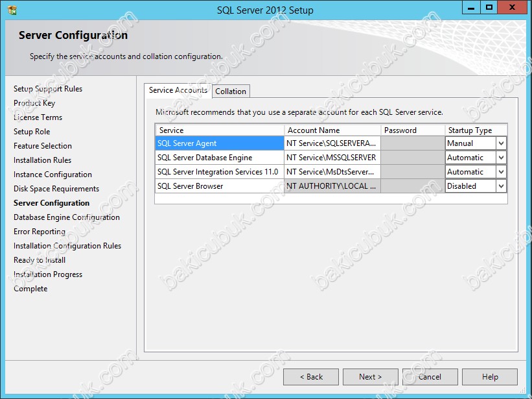Open Startup Type dropdown for SQL Server Agent

[501, 143]
